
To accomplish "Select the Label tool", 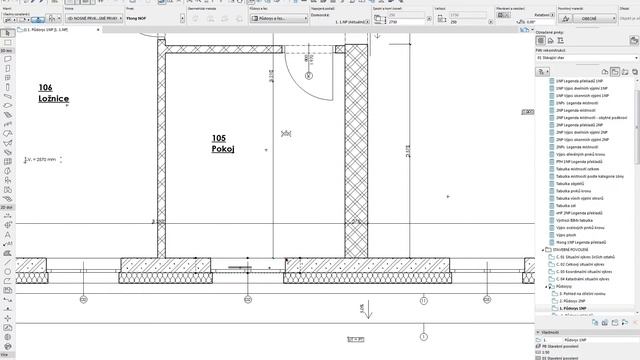I will [7, 244].
